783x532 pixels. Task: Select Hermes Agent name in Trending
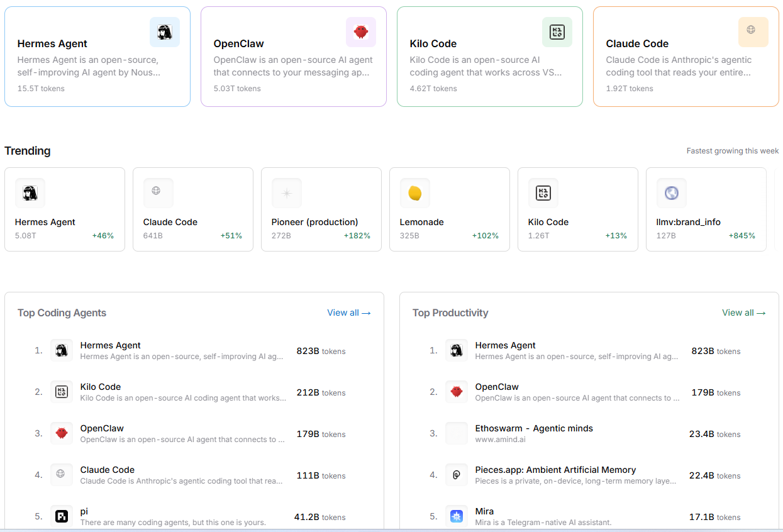(45, 222)
